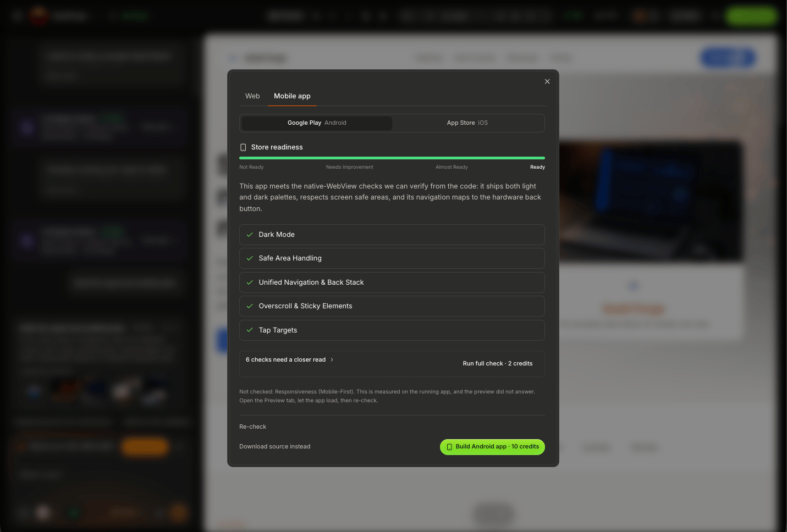
Task: Click the Needs Improvement label
Action: (349, 167)
